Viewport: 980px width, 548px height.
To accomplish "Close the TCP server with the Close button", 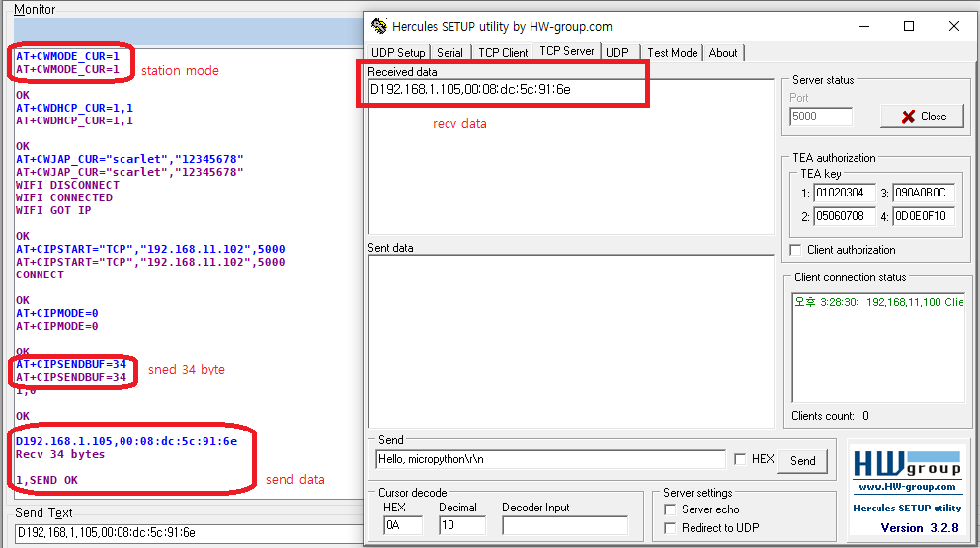I will click(x=923, y=117).
